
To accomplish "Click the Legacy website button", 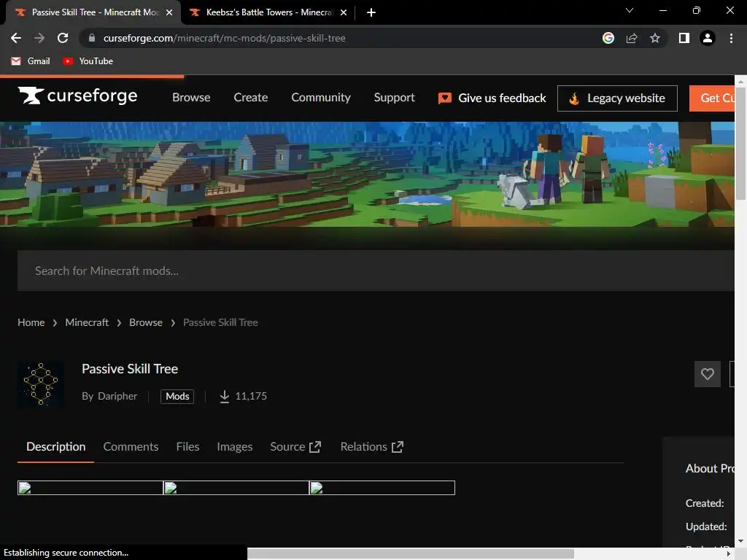I will [617, 98].
